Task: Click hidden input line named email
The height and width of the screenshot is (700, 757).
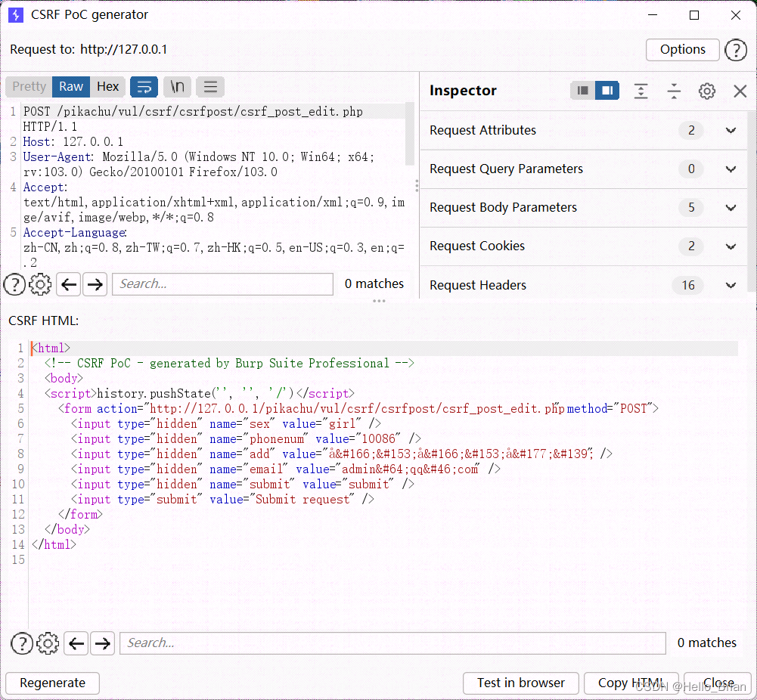Action: [285, 469]
